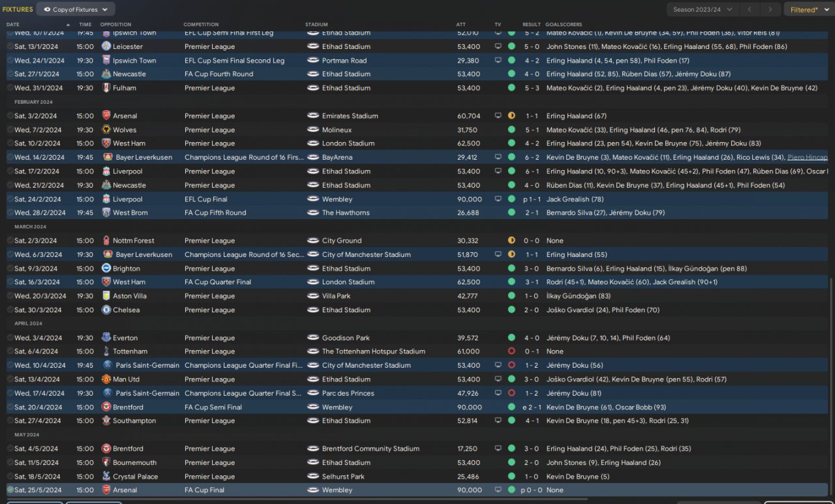Tick the selector for Sat, 4/5/2024 fixture
The width and height of the screenshot is (835, 504).
pos(10,449)
